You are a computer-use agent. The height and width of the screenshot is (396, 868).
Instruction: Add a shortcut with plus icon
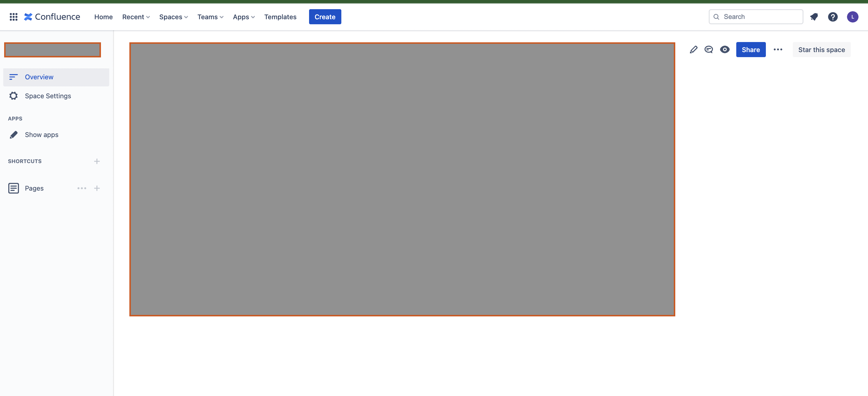coord(97,161)
